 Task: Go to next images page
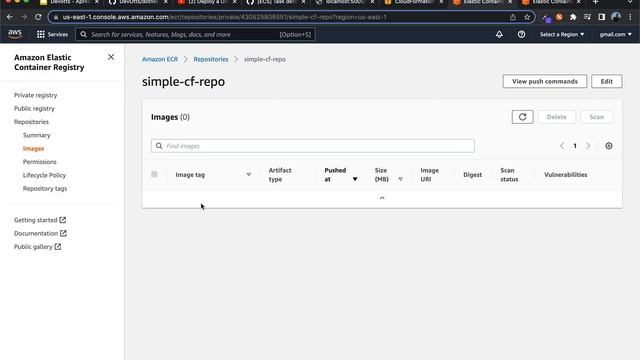click(x=588, y=146)
